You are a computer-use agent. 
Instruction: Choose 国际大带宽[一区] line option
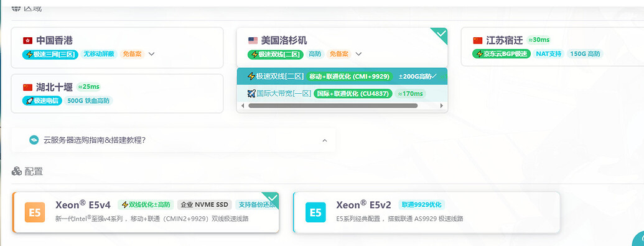pos(342,93)
